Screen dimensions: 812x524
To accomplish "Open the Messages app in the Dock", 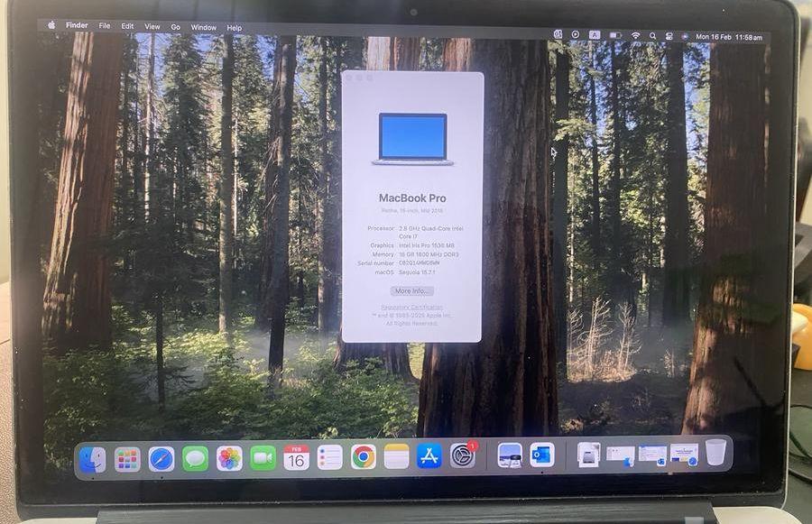I will click(195, 459).
